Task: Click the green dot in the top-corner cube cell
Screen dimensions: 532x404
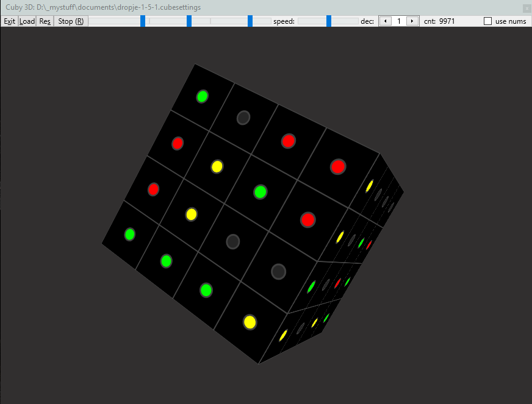Action: tap(202, 96)
